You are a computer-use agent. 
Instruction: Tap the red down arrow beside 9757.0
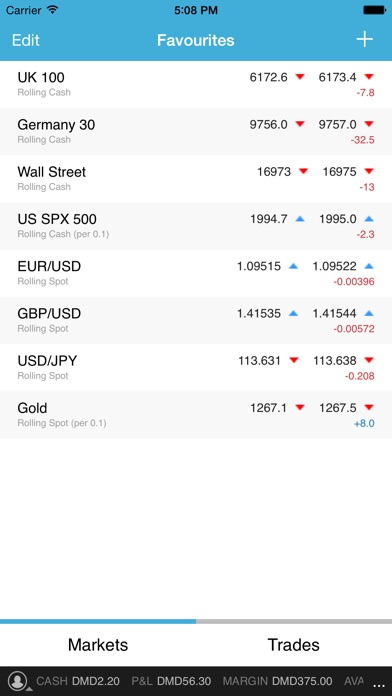(x=369, y=124)
